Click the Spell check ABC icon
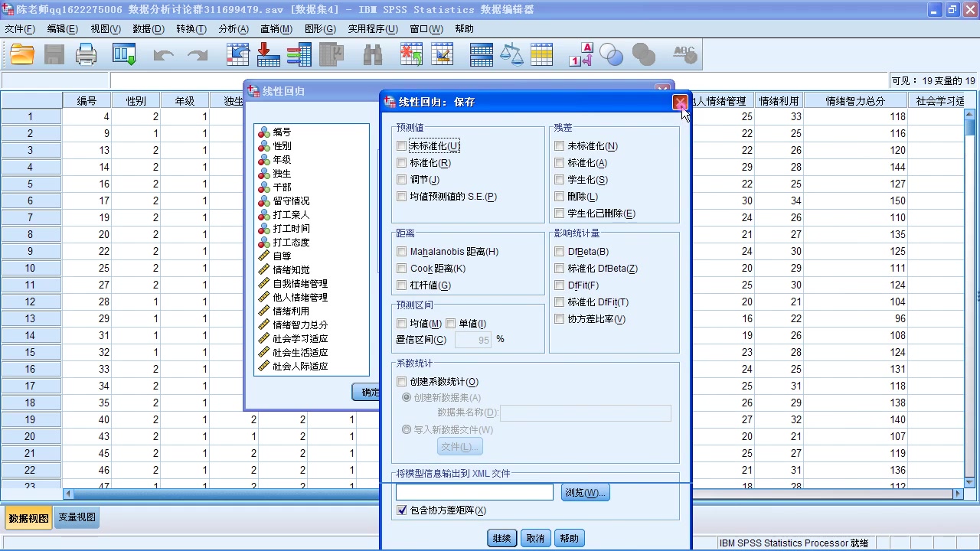980x551 pixels. tap(684, 54)
